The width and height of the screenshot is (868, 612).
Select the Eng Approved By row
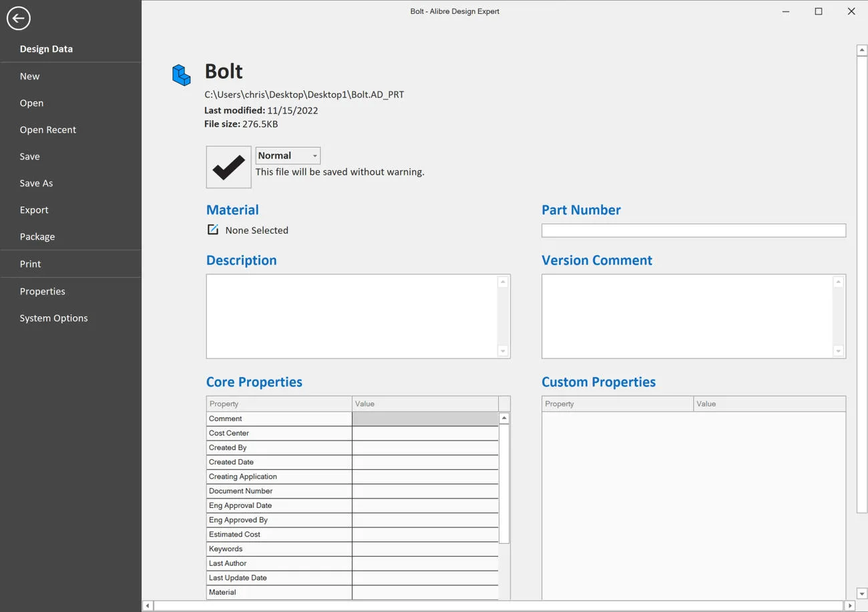pos(352,520)
